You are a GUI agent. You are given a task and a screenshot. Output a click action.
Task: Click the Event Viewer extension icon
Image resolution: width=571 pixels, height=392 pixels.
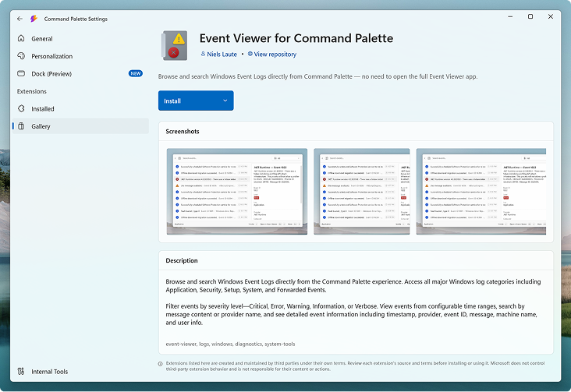pyautogui.click(x=175, y=45)
